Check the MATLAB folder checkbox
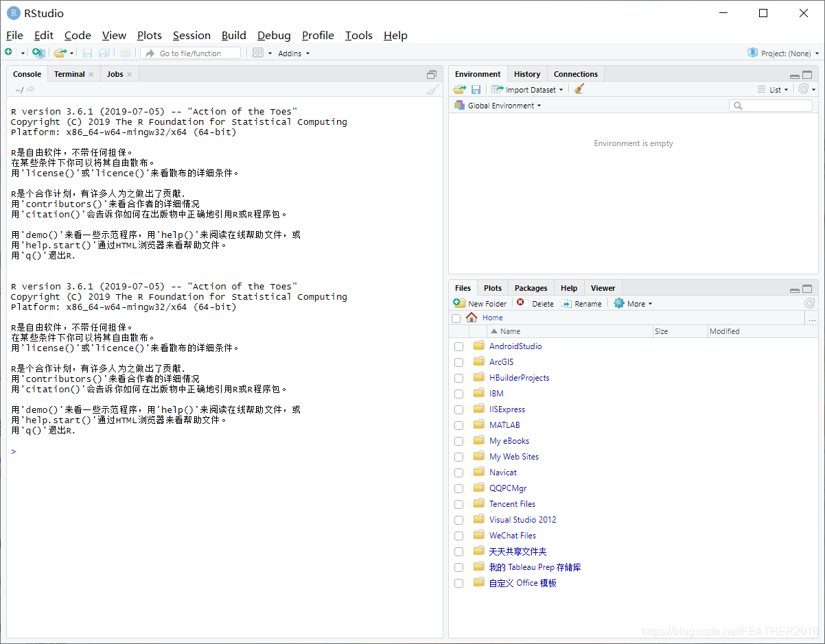 click(458, 425)
